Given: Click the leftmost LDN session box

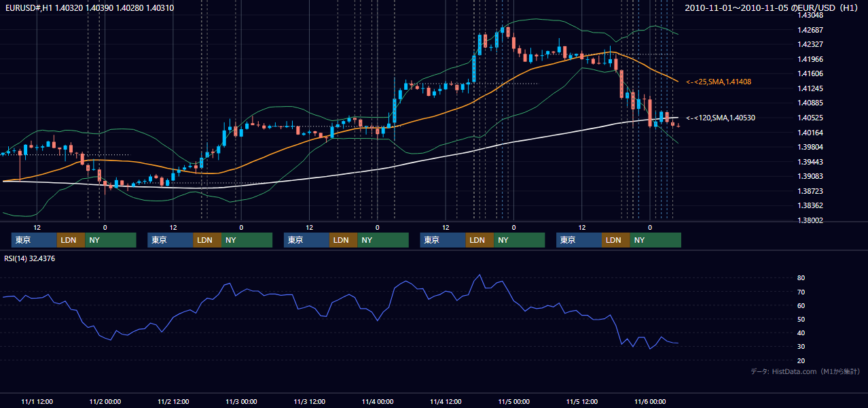Looking at the screenshot, I should pos(71,240).
